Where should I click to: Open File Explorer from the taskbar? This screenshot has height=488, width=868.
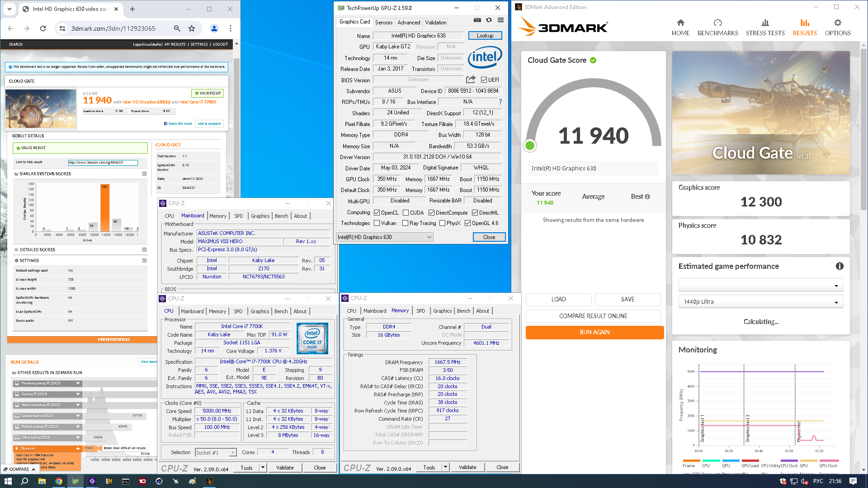42,481
